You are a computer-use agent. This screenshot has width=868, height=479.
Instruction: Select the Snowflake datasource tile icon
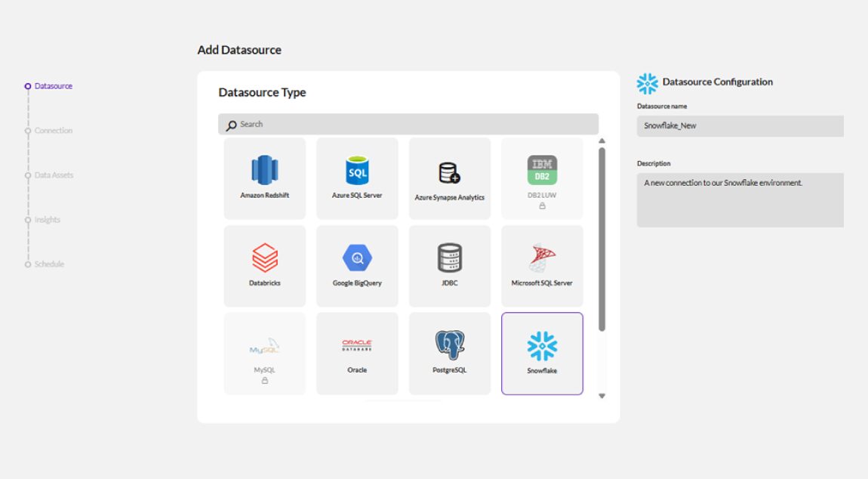pos(542,346)
